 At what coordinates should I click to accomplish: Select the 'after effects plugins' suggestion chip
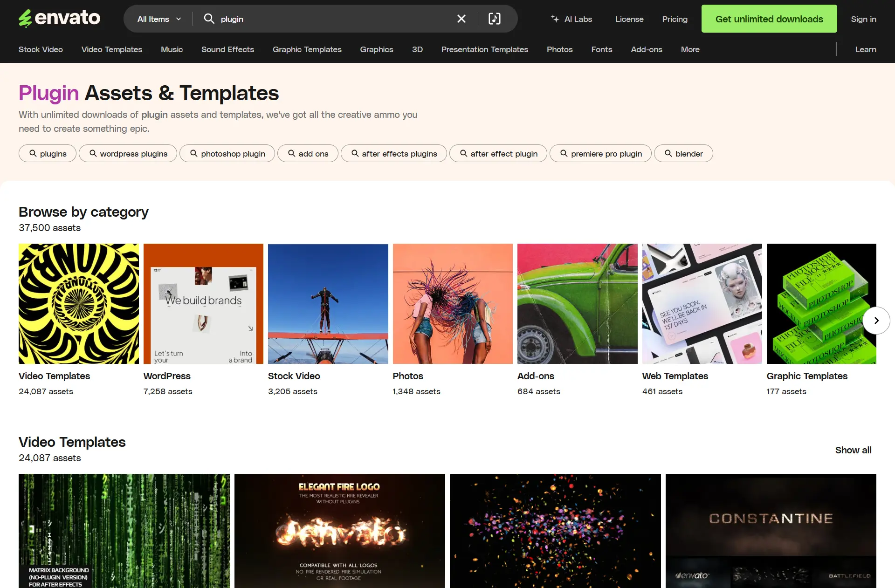pyautogui.click(x=393, y=153)
